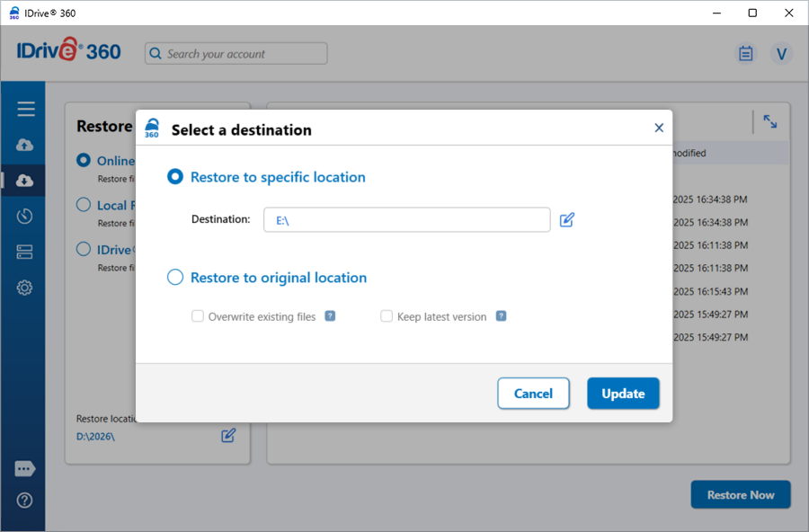Tick Overwrite existing files checkbox
The width and height of the screenshot is (809, 532).
[198, 316]
